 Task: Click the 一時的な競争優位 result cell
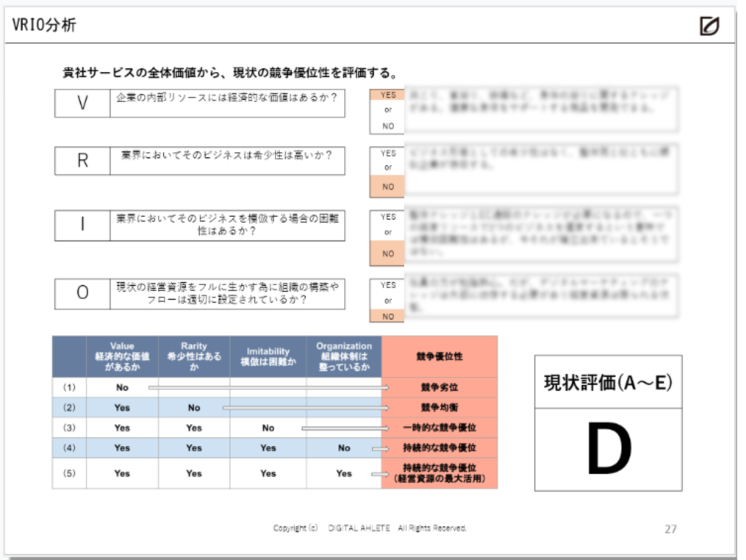point(439,427)
